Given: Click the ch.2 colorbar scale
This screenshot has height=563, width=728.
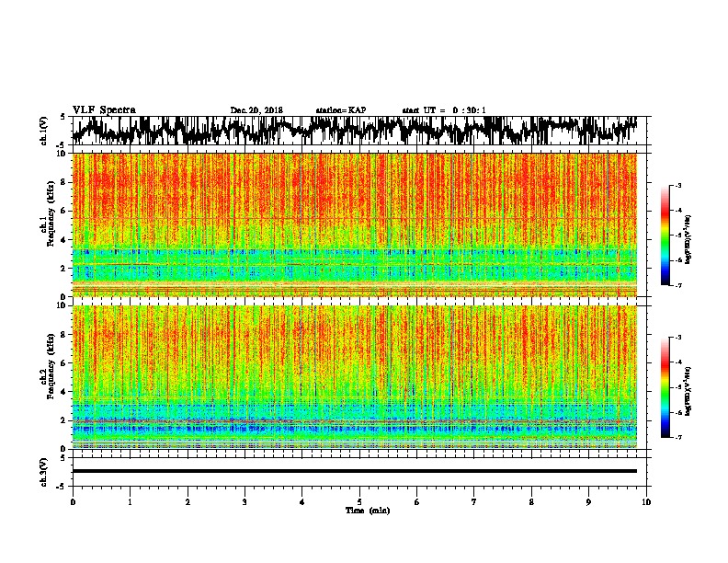Looking at the screenshot, I should [665, 387].
